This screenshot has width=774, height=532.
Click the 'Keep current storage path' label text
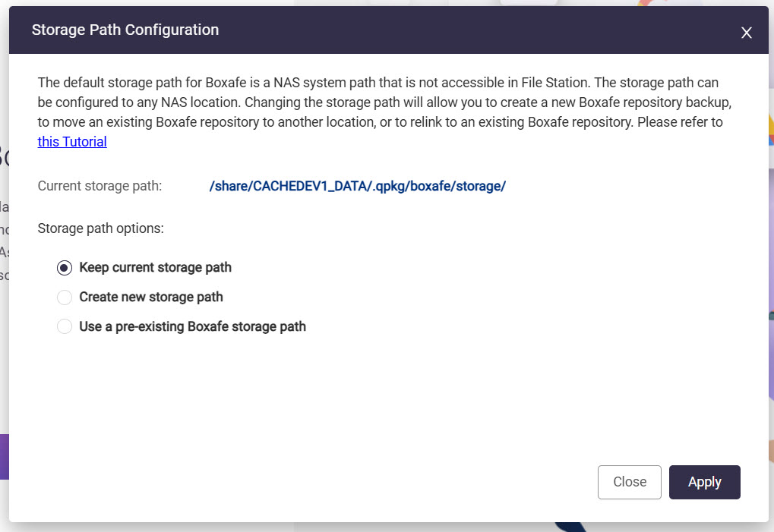click(155, 267)
